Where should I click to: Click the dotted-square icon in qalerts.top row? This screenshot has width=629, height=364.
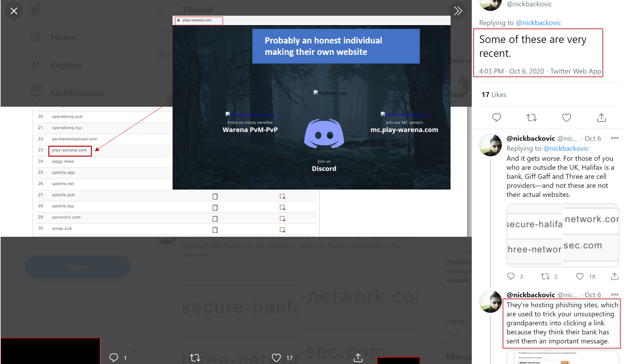pos(282,207)
